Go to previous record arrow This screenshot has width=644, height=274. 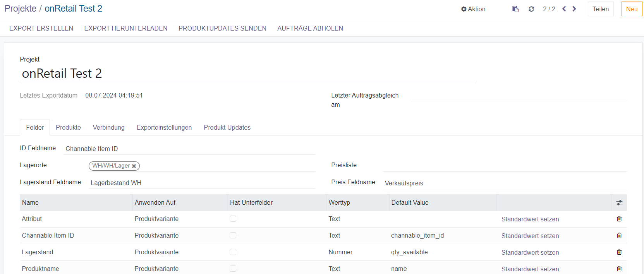pos(564,9)
